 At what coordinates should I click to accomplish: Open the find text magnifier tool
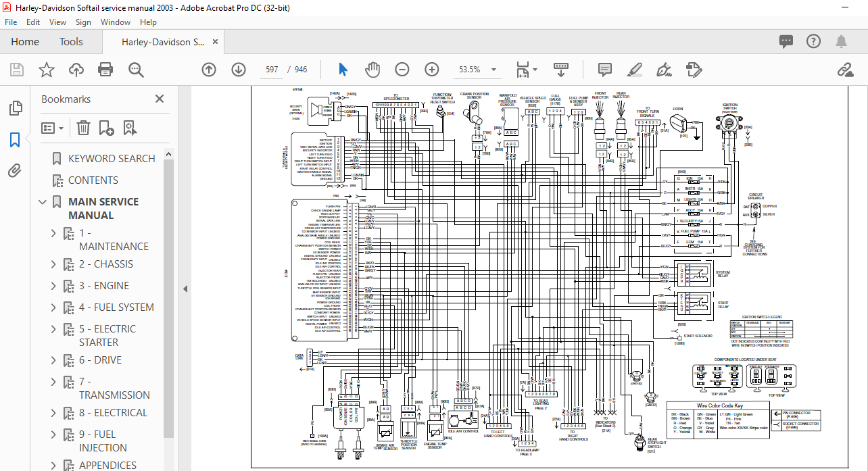(136, 70)
